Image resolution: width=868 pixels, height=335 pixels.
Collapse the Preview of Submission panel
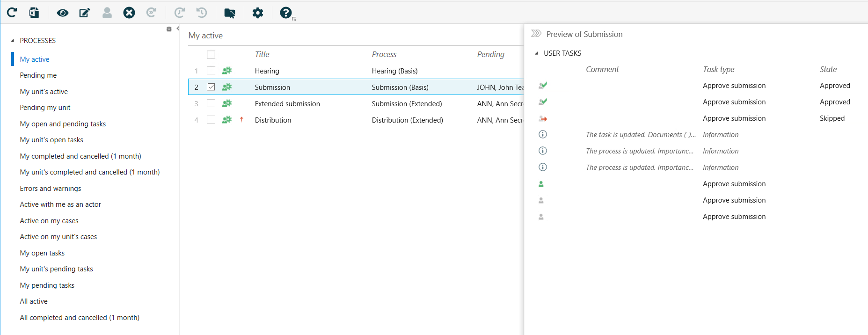pyautogui.click(x=536, y=34)
